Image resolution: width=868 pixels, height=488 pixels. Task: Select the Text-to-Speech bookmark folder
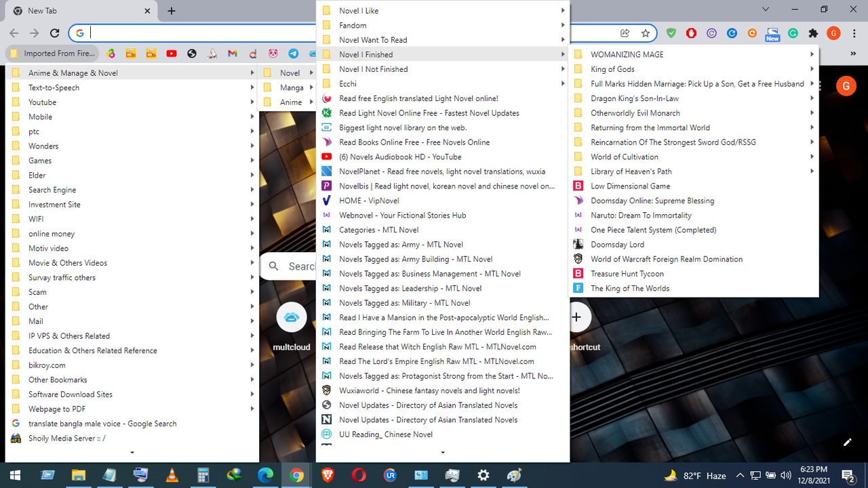point(132,87)
